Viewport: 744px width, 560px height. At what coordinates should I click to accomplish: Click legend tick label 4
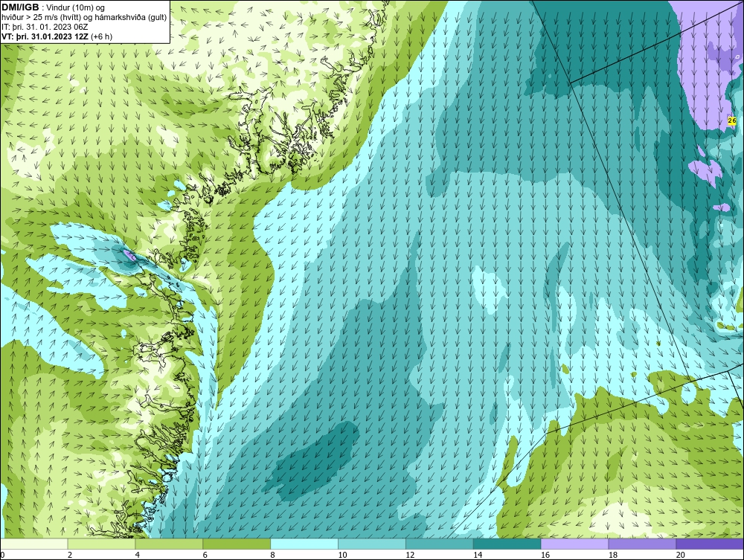[137, 555]
